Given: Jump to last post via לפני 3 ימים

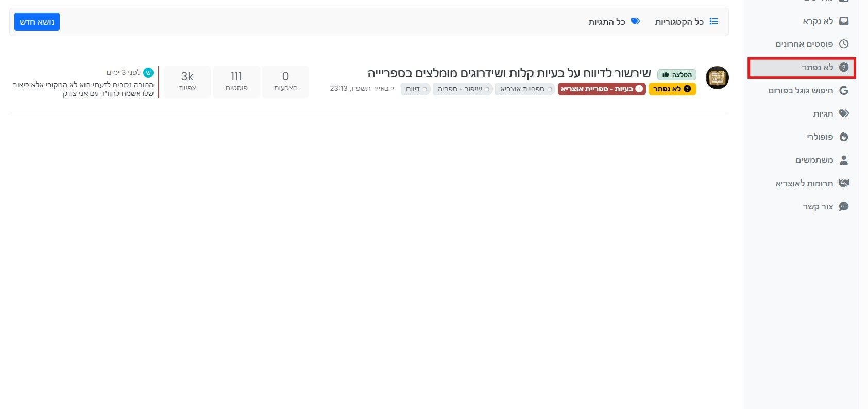Looking at the screenshot, I should (x=124, y=73).
